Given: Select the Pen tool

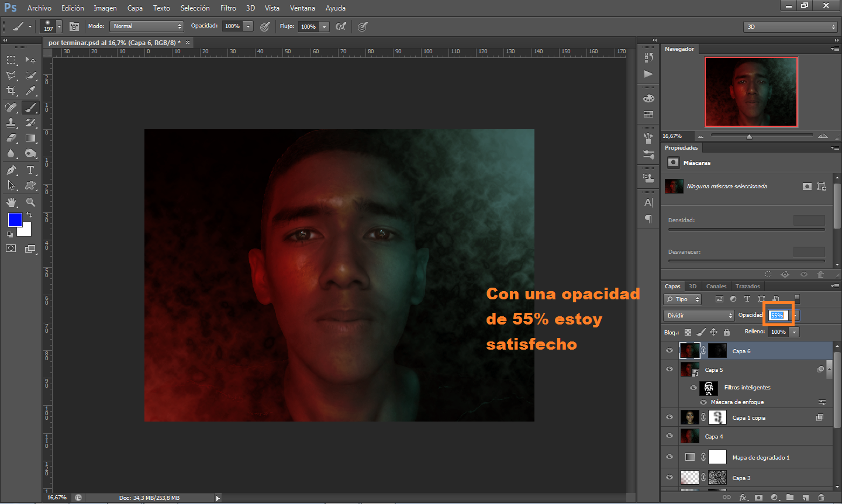Looking at the screenshot, I should pyautogui.click(x=11, y=170).
